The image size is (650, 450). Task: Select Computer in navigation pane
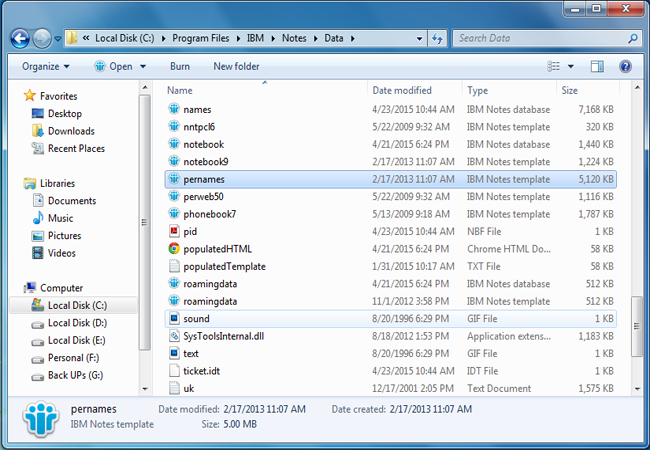pos(61,288)
